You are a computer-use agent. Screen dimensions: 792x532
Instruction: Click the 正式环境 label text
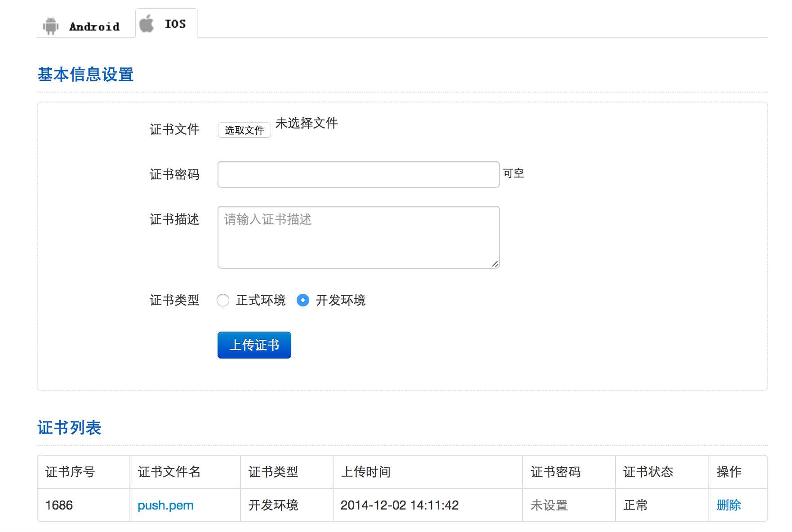click(x=261, y=300)
